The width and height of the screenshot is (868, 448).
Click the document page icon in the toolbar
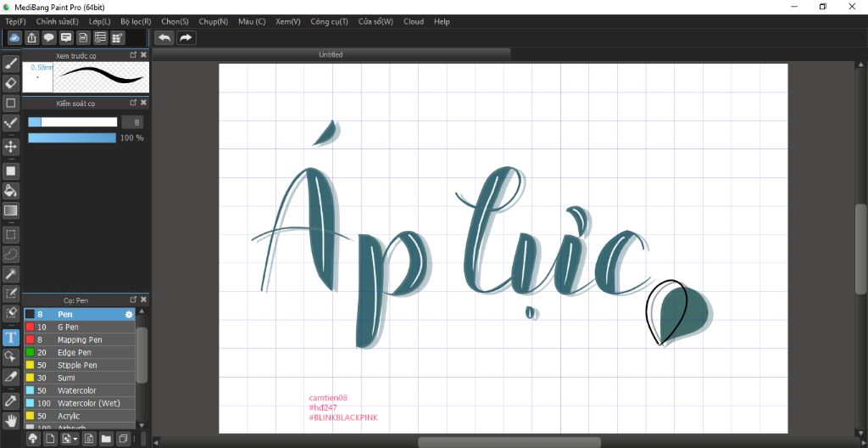click(x=83, y=37)
